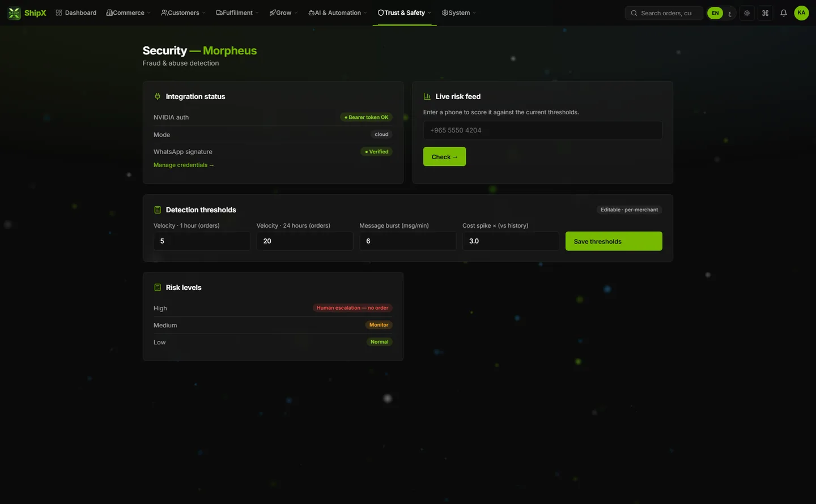
Task: Click the "Monitor" badge
Action: [x=379, y=325]
